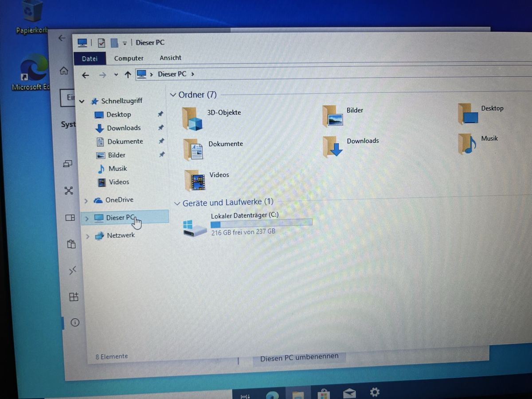The height and width of the screenshot is (399, 532).
Task: Open the Computer ribbon tab
Action: click(x=129, y=58)
